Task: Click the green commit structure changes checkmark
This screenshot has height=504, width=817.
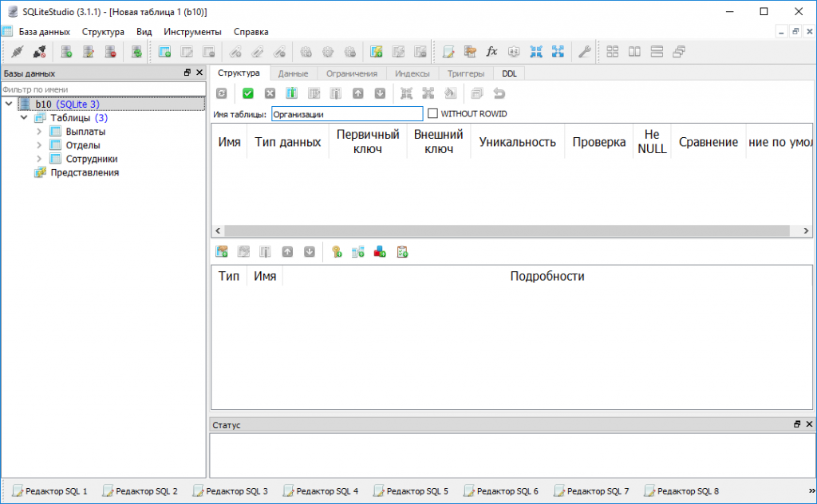Action: (x=248, y=93)
